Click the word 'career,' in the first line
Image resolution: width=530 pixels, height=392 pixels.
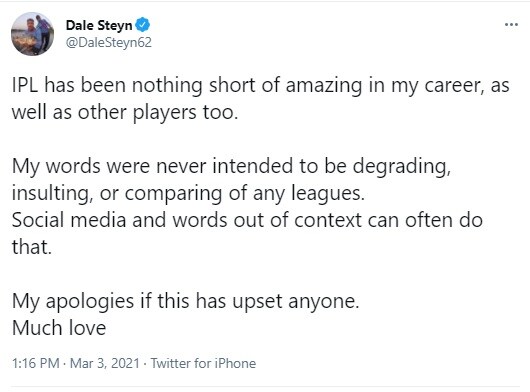454,87
